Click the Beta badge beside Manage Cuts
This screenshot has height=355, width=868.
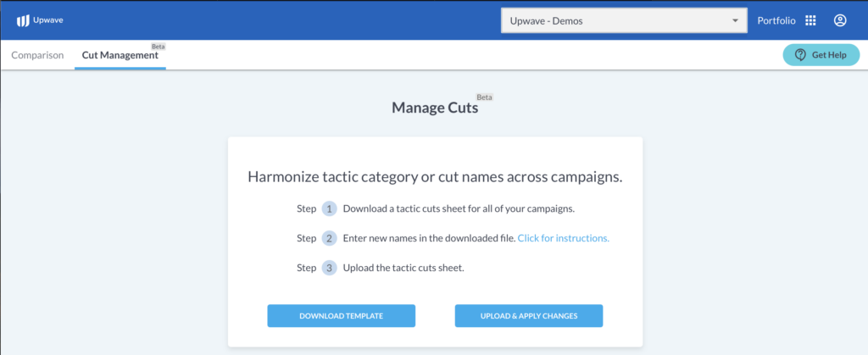click(x=484, y=97)
